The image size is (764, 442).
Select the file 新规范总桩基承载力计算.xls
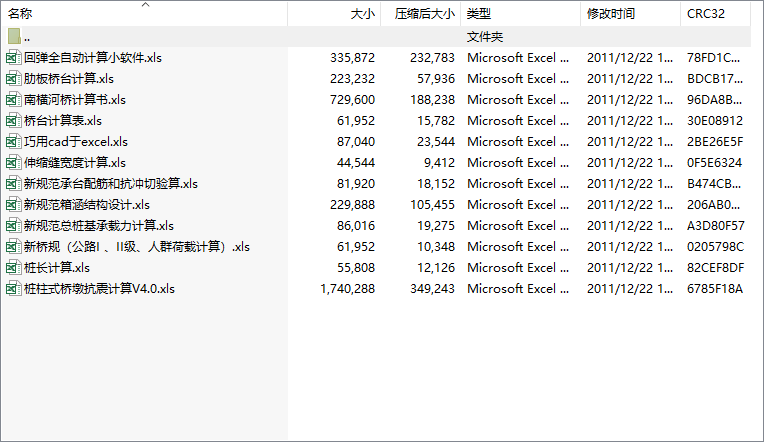tap(99, 226)
